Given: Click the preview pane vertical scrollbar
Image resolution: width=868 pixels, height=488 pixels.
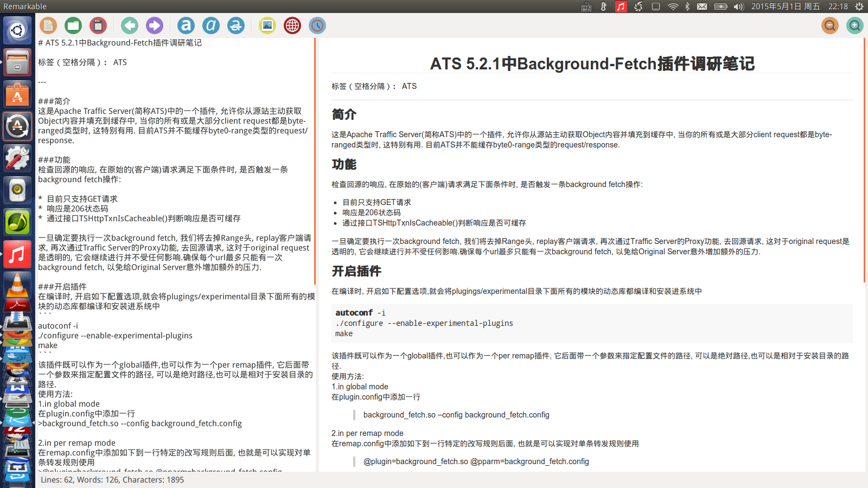Looking at the screenshot, I should tap(865, 160).
